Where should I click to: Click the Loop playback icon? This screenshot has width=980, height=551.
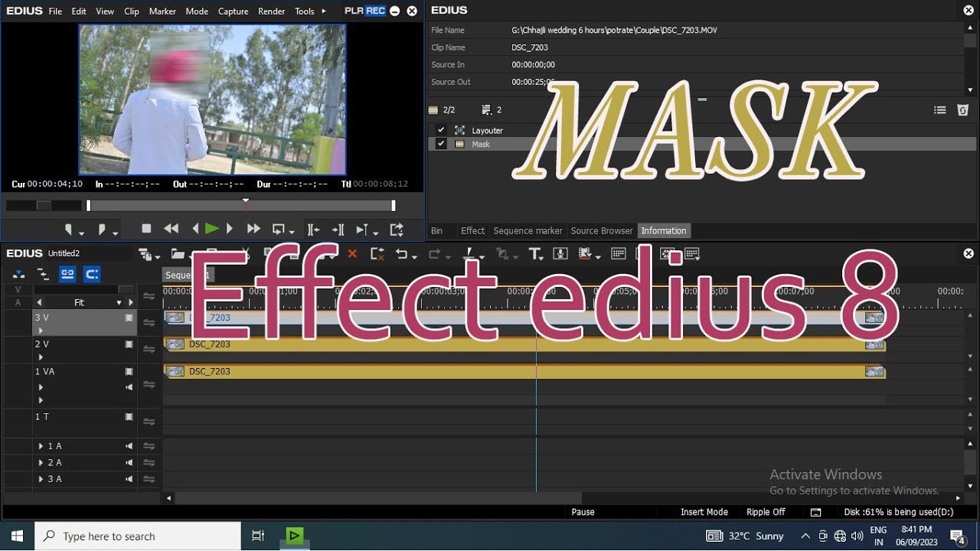279,229
